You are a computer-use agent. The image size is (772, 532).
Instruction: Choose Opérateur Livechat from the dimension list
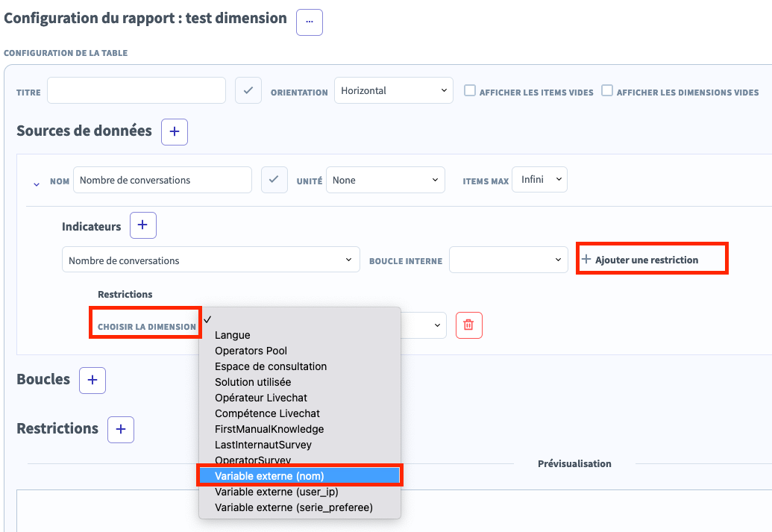pos(261,398)
